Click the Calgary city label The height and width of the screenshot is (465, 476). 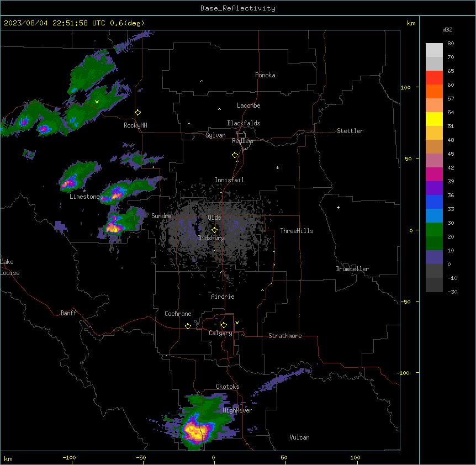220,333
